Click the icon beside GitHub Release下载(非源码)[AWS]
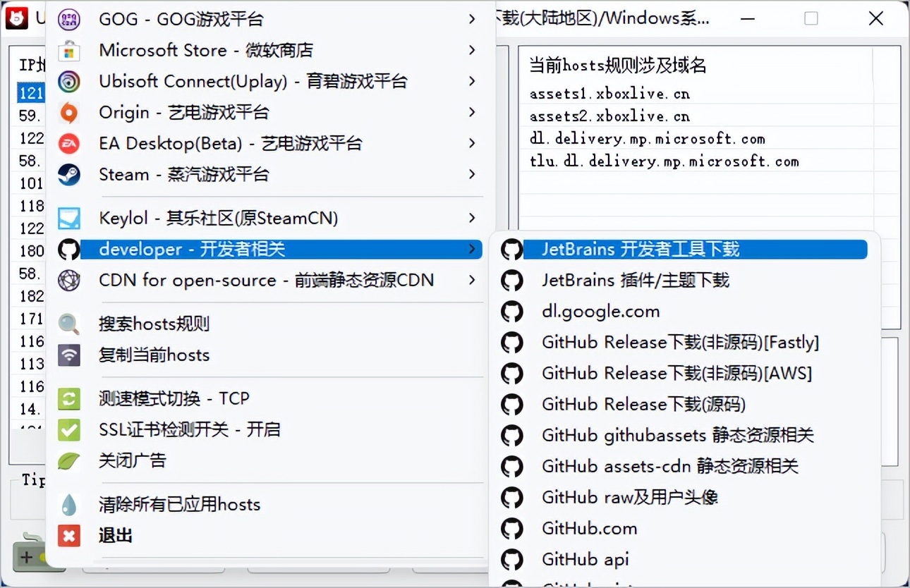 [x=511, y=374]
